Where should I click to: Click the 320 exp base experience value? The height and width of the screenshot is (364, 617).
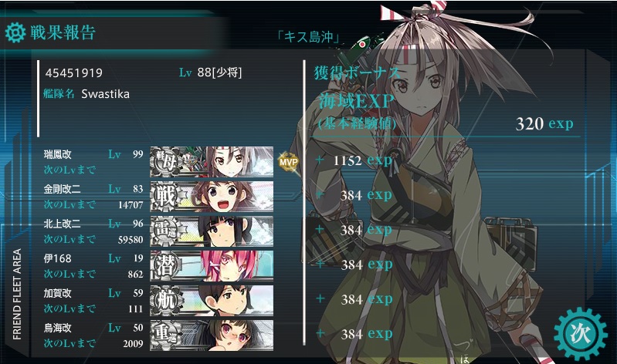[544, 123]
